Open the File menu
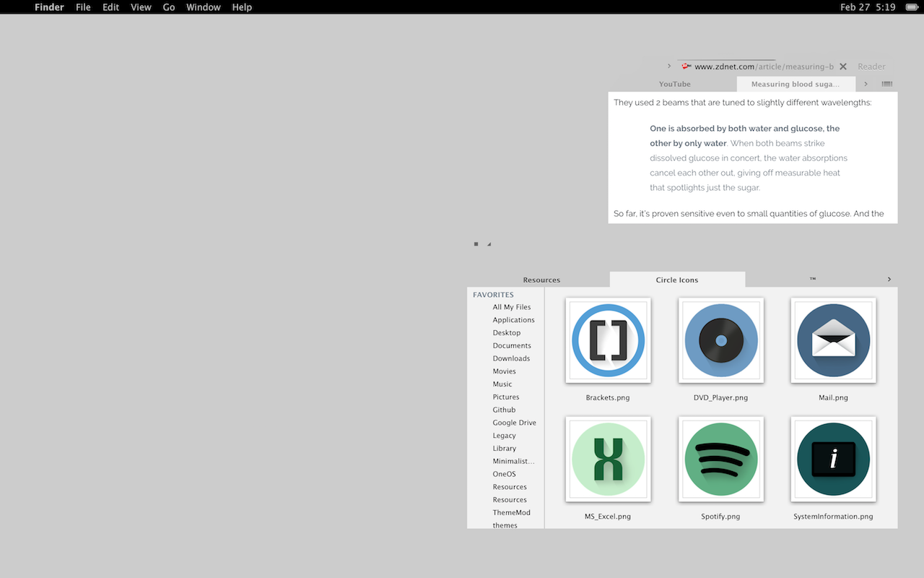This screenshot has height=578, width=924. pos(83,7)
